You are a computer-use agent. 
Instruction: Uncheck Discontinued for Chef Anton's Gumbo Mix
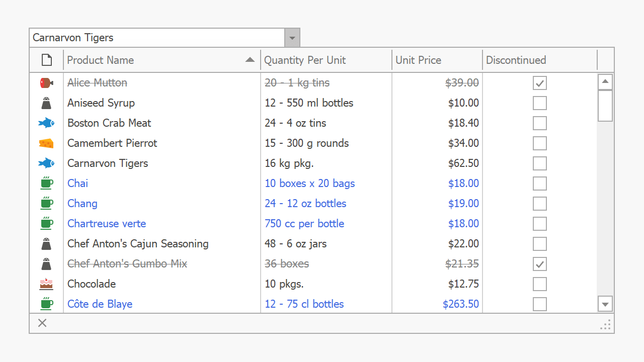pyautogui.click(x=539, y=264)
